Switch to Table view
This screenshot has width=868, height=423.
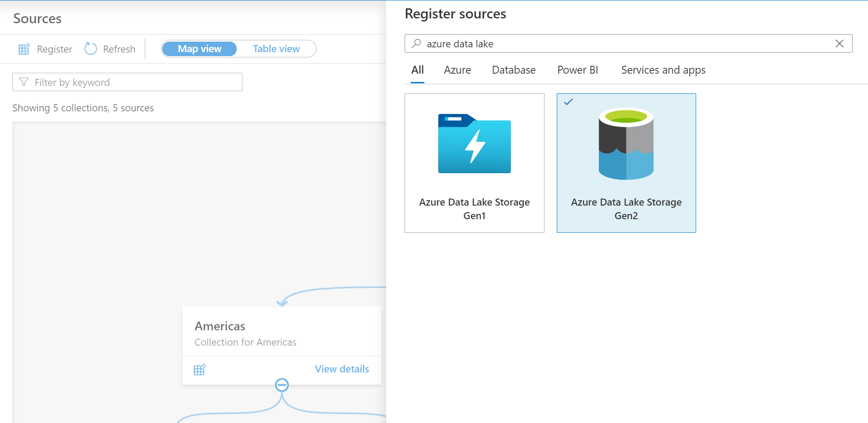pos(276,49)
